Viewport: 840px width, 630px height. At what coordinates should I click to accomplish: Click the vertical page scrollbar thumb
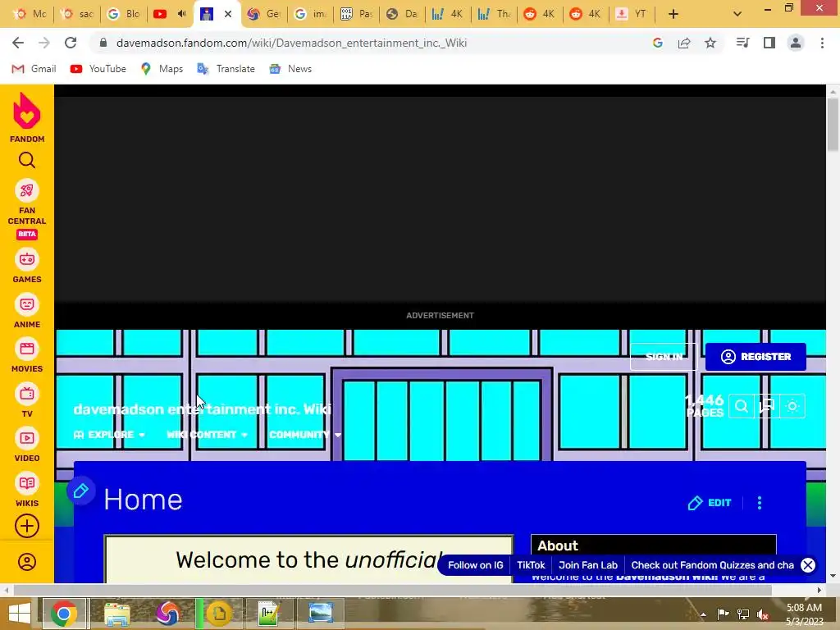point(833,125)
